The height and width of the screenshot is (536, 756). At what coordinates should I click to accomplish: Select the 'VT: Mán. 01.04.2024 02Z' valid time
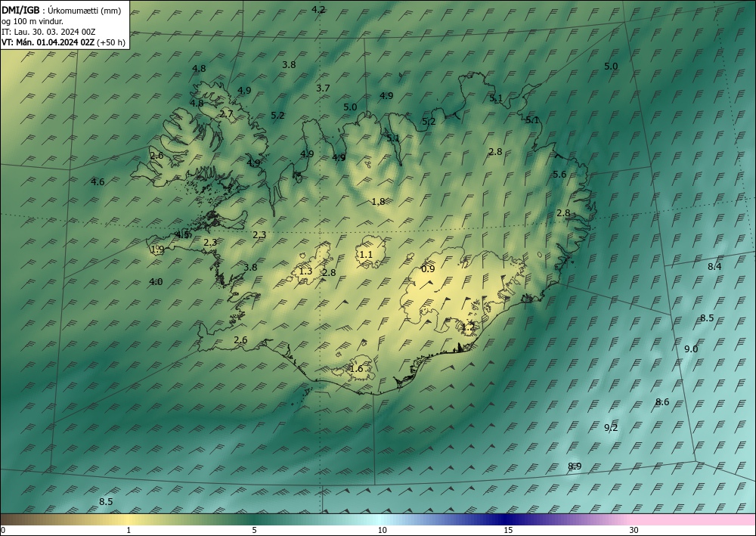click(x=48, y=42)
